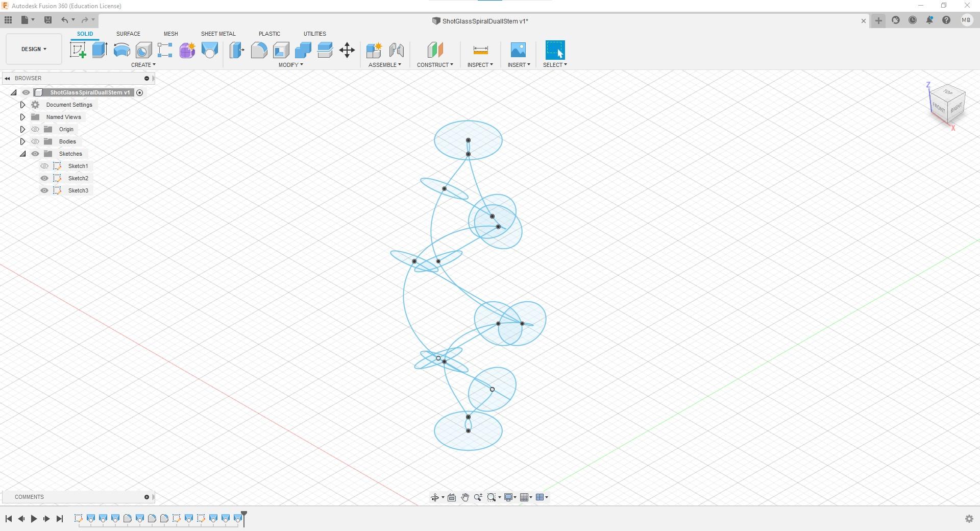980x531 pixels.
Task: Switch to the SHEET METAL tab
Action: point(218,34)
